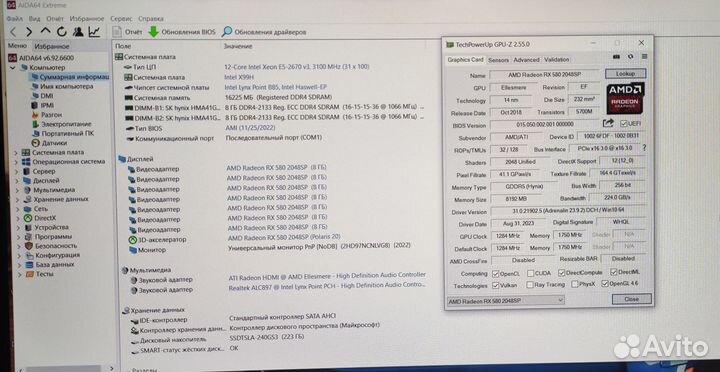
Task: Click the Lookup button in GPU-Z
Action: [x=625, y=73]
